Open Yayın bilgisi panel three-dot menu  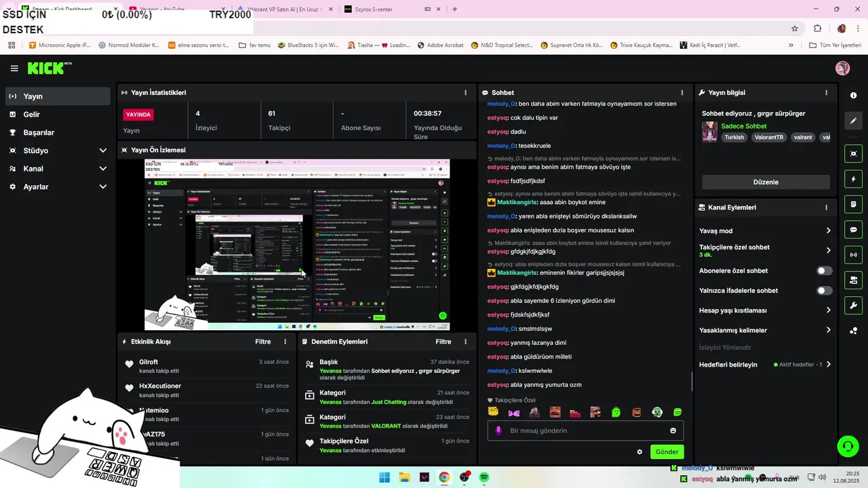[x=826, y=93]
